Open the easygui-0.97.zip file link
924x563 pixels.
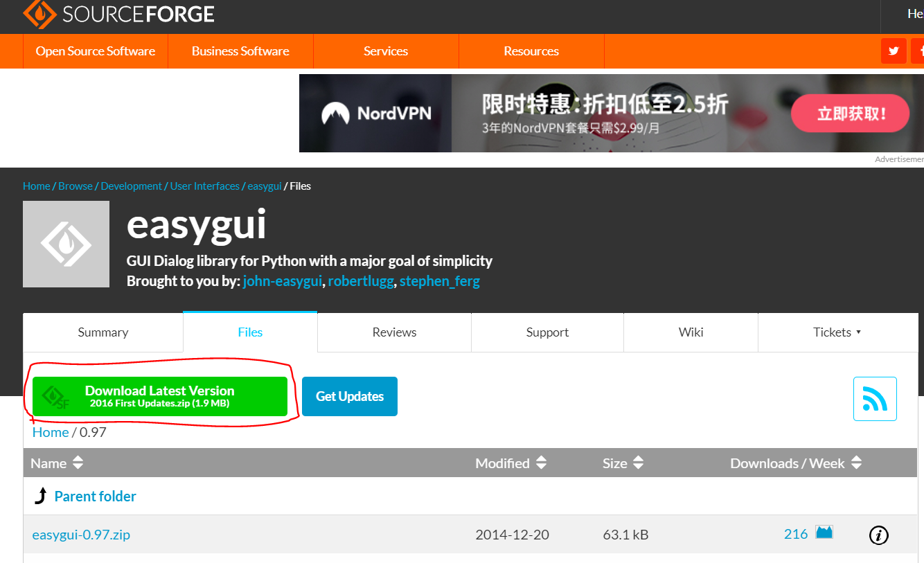[x=81, y=534]
